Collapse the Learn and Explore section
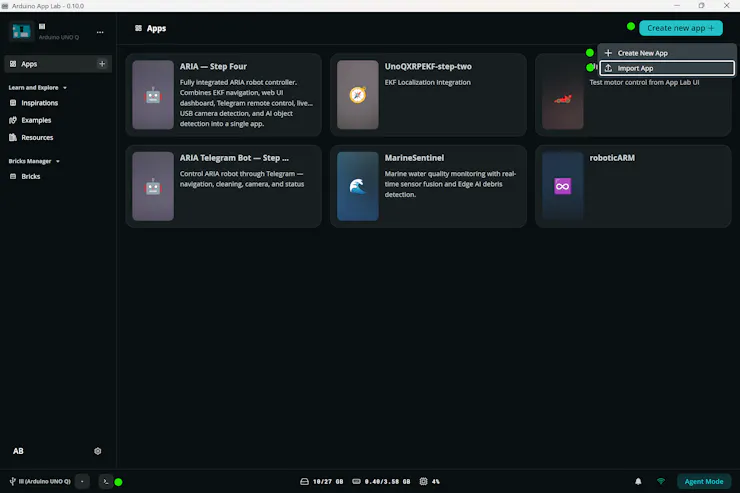 click(x=65, y=88)
